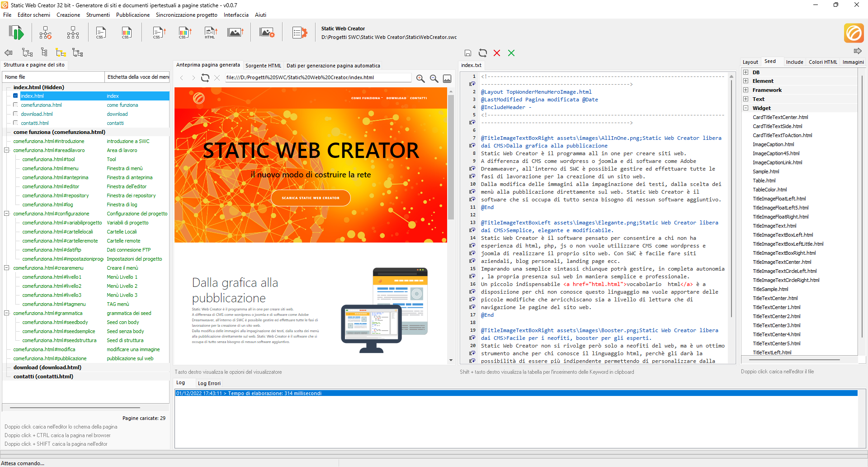This screenshot has width=868, height=467.
Task: Go forward in the preview browser
Action: (x=193, y=78)
